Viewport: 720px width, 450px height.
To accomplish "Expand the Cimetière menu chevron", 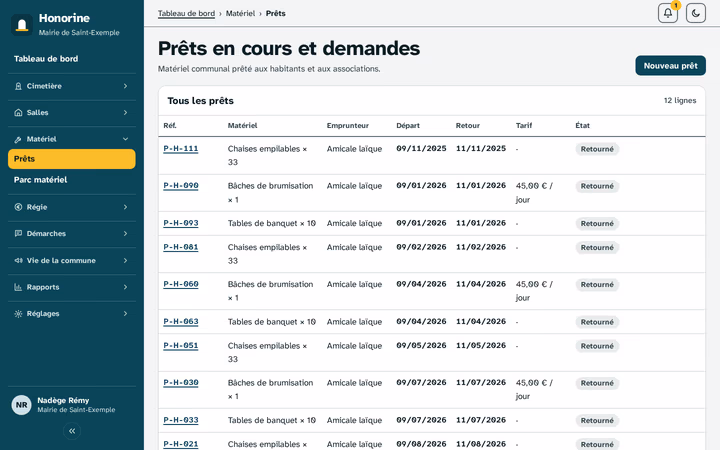I will (x=125, y=86).
